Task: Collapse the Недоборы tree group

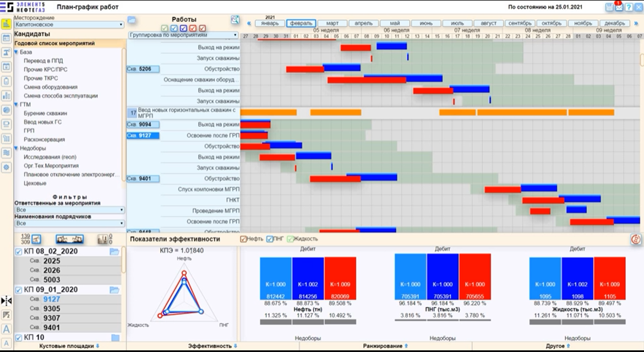Action: click(x=17, y=148)
